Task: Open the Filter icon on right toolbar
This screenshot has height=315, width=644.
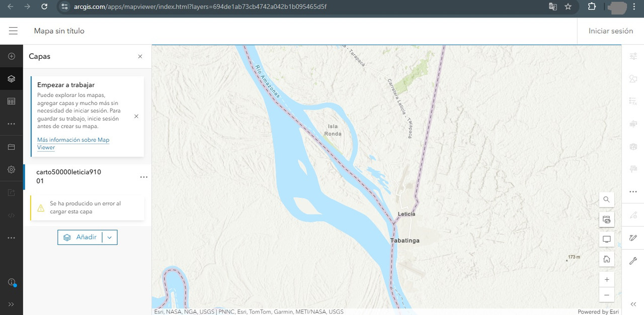Action: click(633, 101)
